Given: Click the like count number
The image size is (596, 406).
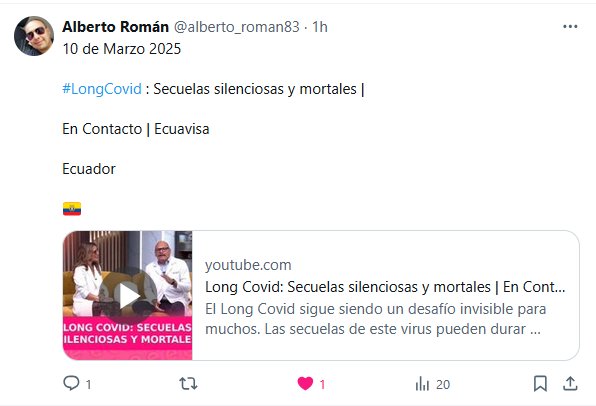Looking at the screenshot, I should click(322, 385).
